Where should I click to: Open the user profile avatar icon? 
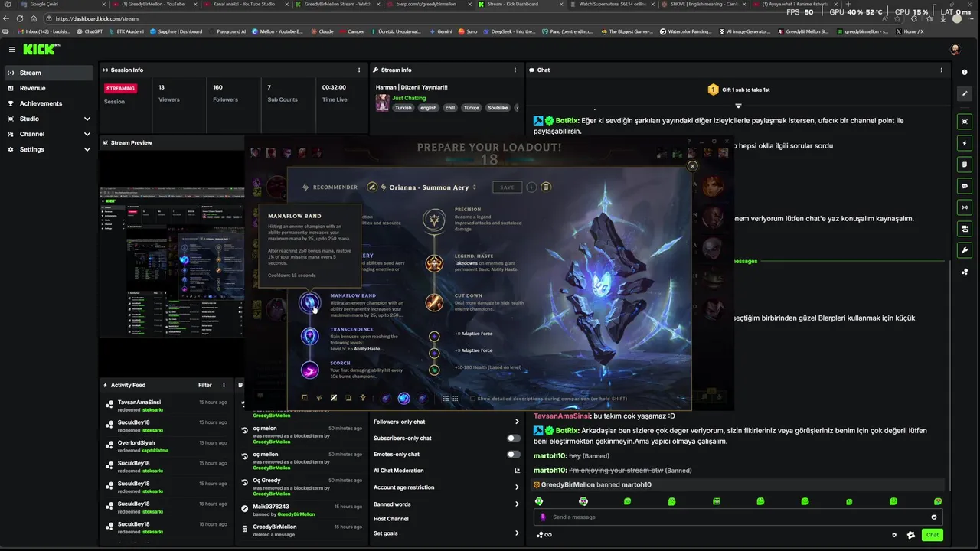coord(955,49)
